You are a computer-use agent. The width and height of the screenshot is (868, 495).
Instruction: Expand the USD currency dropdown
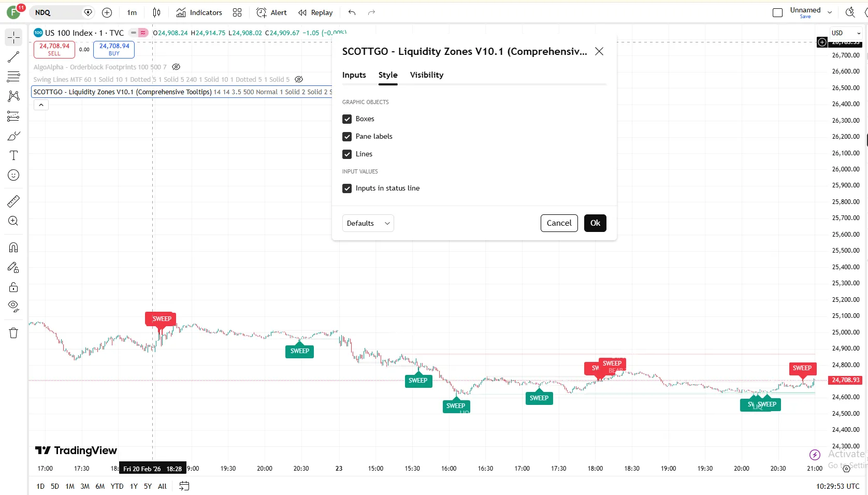click(x=846, y=33)
